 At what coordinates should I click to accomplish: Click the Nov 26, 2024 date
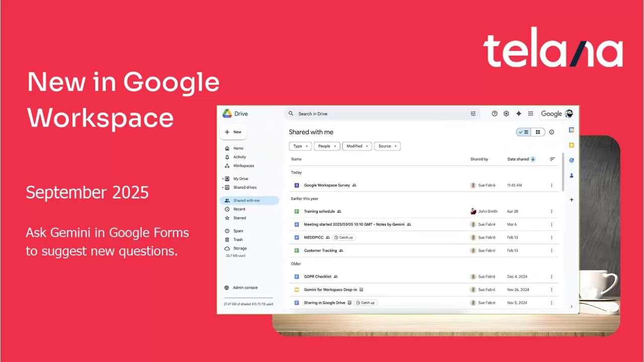(x=518, y=290)
